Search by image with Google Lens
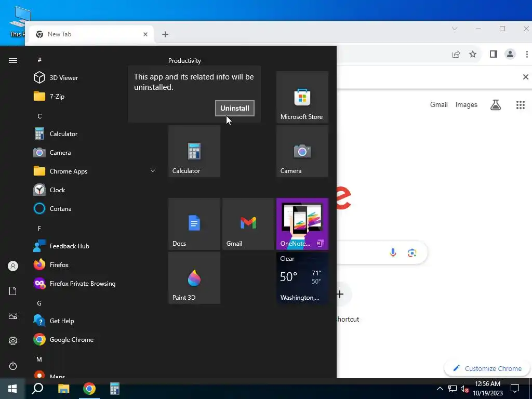 pyautogui.click(x=412, y=253)
